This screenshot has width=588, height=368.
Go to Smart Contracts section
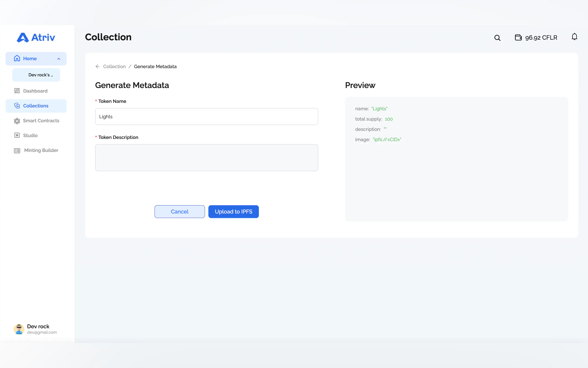[x=41, y=121]
